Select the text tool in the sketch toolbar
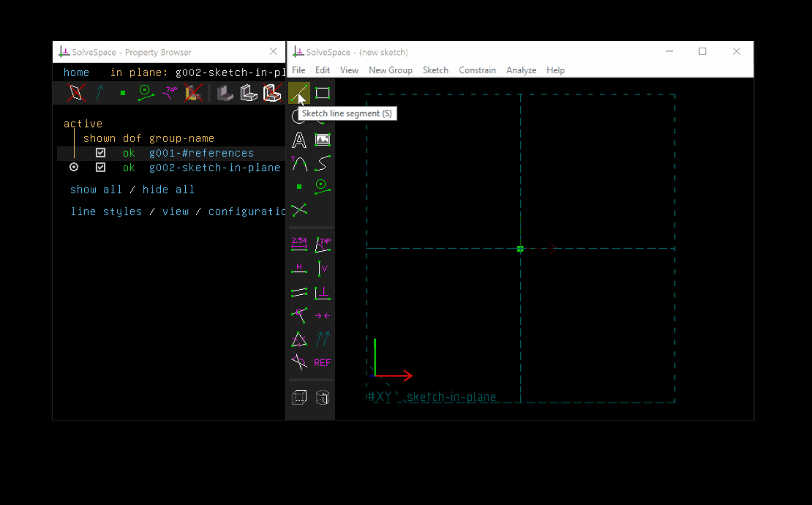The height and width of the screenshot is (505, 812). tap(299, 140)
